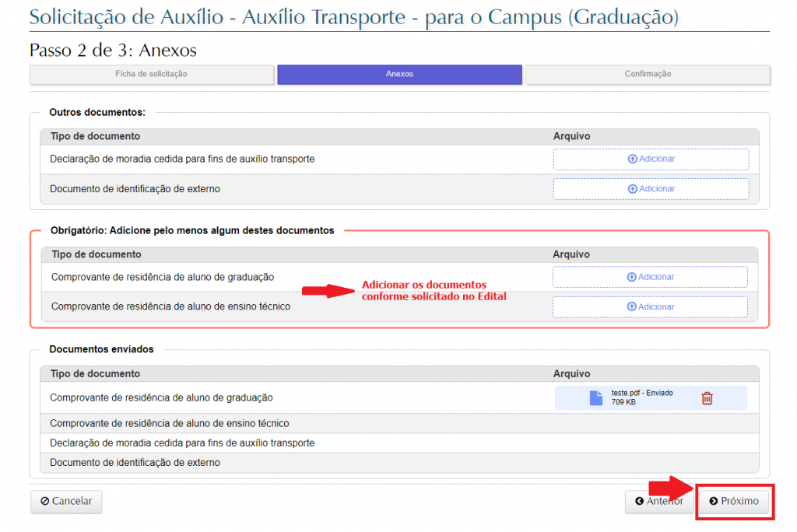
Task: Click upload icon for residência de aluno de graduação
Action: [x=631, y=277]
